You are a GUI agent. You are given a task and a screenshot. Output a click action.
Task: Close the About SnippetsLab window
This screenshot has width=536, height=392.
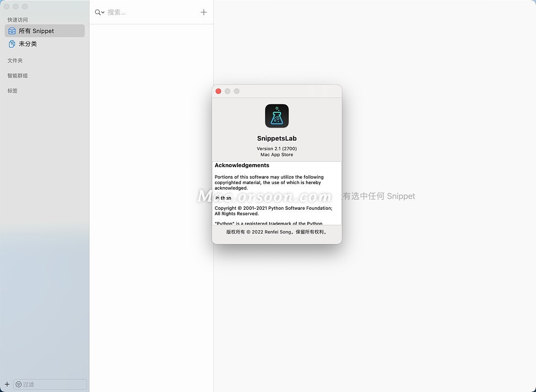[x=218, y=91]
